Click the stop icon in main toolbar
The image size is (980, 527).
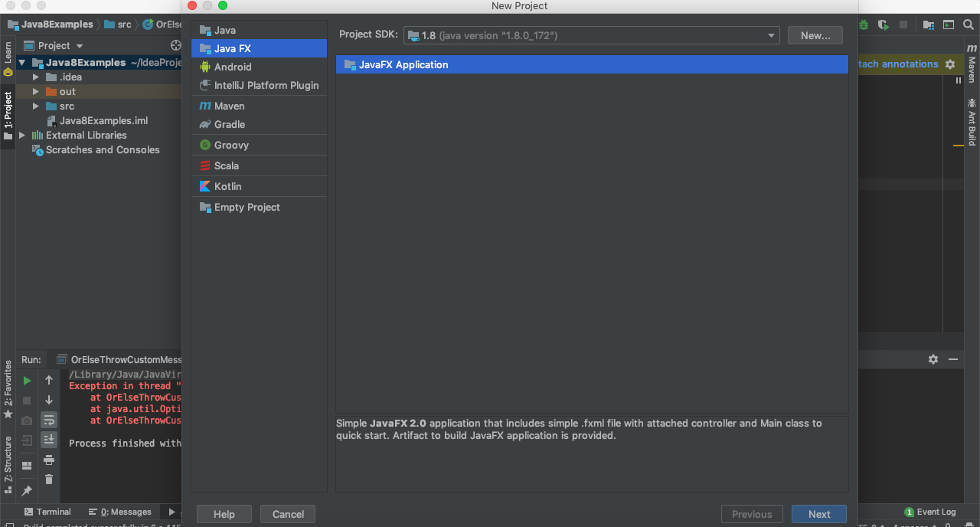click(x=903, y=25)
